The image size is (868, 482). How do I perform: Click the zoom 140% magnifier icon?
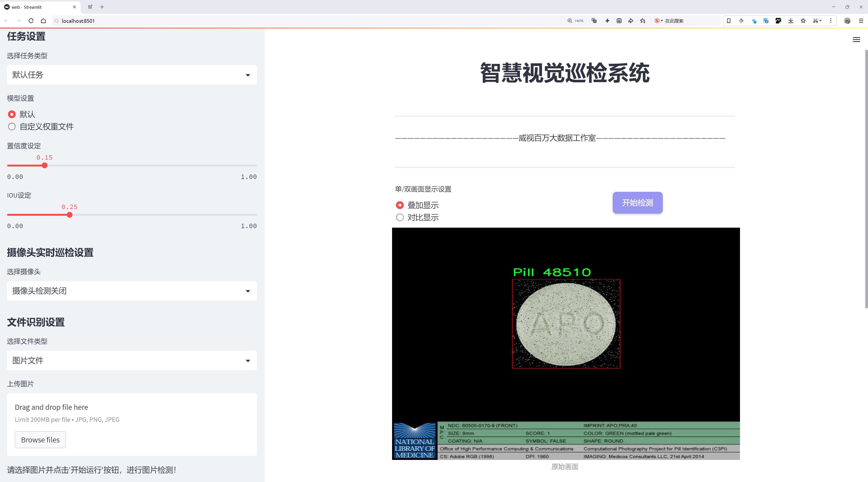click(x=570, y=21)
